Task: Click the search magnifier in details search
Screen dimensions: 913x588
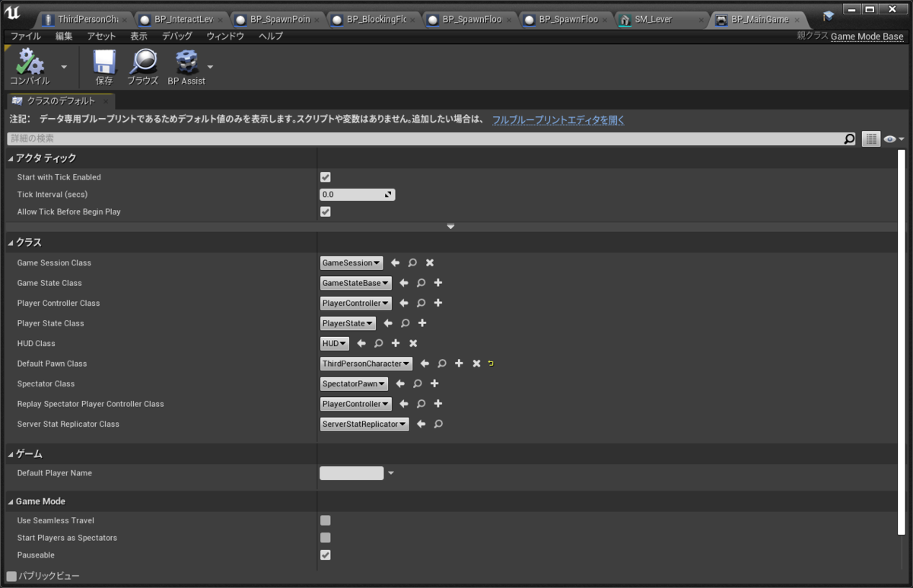Action: point(849,138)
